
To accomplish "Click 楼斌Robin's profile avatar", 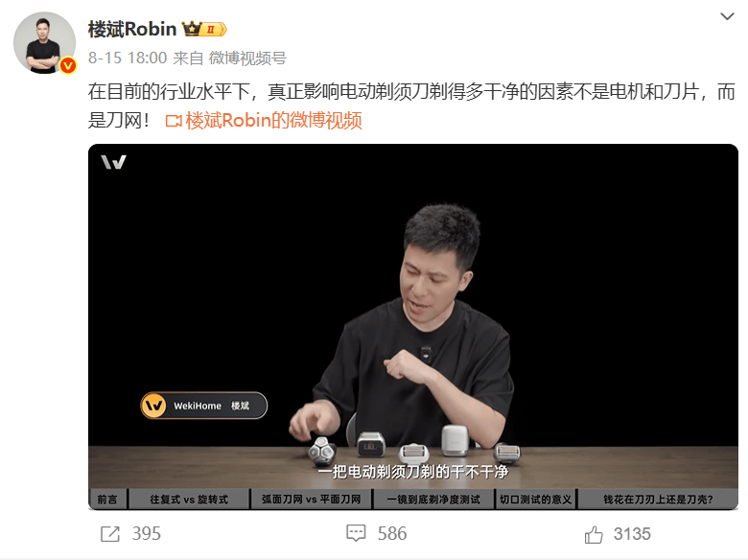I will (x=44, y=43).
